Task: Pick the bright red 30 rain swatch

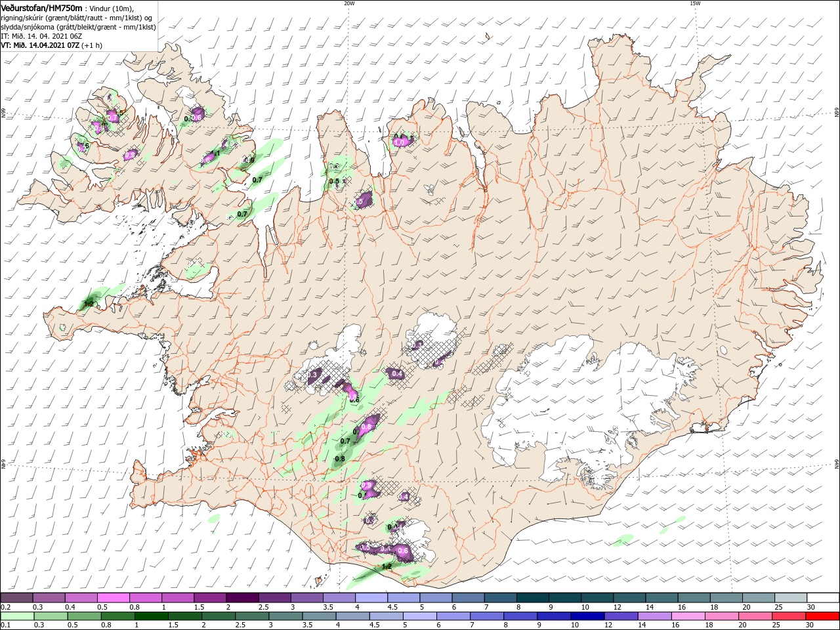Action: [x=821, y=616]
